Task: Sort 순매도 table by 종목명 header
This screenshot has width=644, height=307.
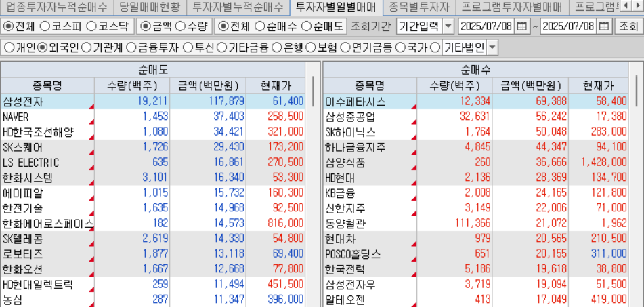Action: click(x=47, y=85)
